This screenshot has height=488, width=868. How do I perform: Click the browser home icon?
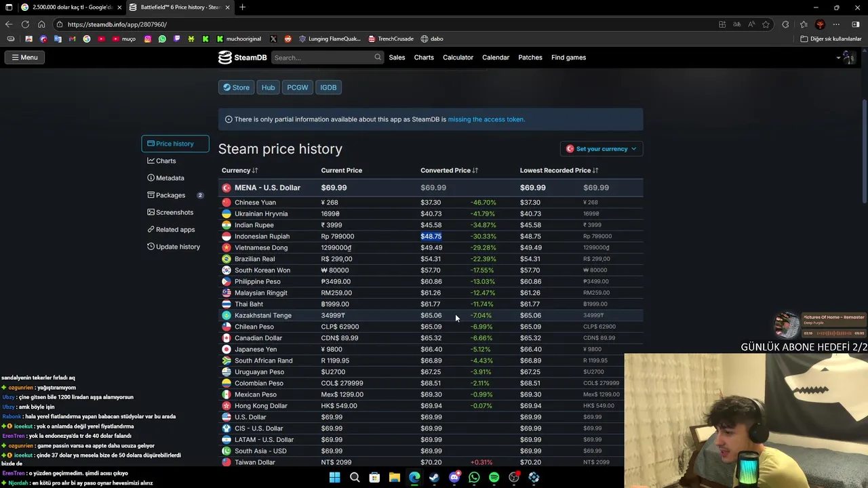click(41, 24)
